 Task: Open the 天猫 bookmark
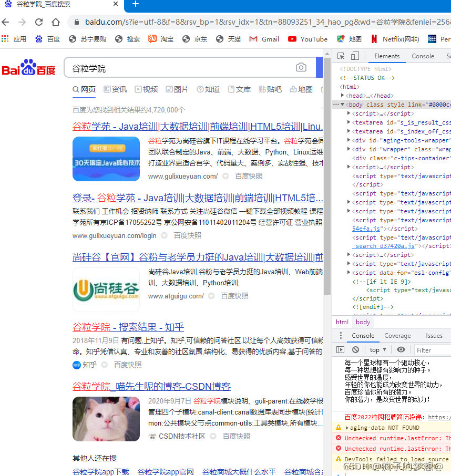pyautogui.click(x=228, y=39)
